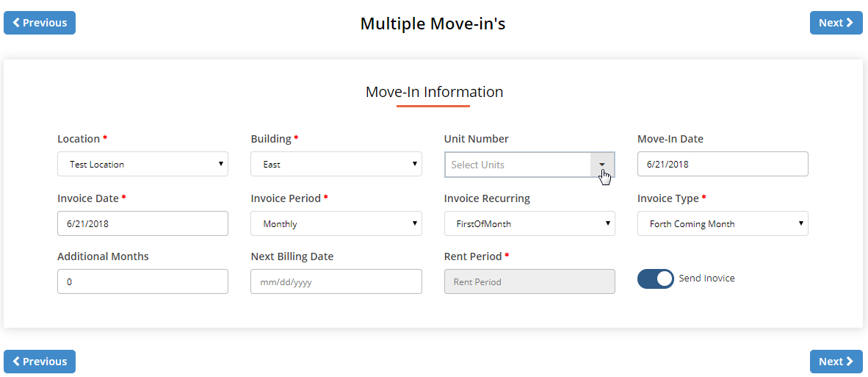Click the Send Inovice label text
This screenshot has width=868, height=377.
(707, 279)
